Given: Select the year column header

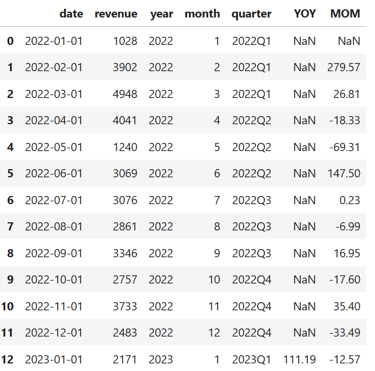Looking at the screenshot, I should tap(161, 14).
